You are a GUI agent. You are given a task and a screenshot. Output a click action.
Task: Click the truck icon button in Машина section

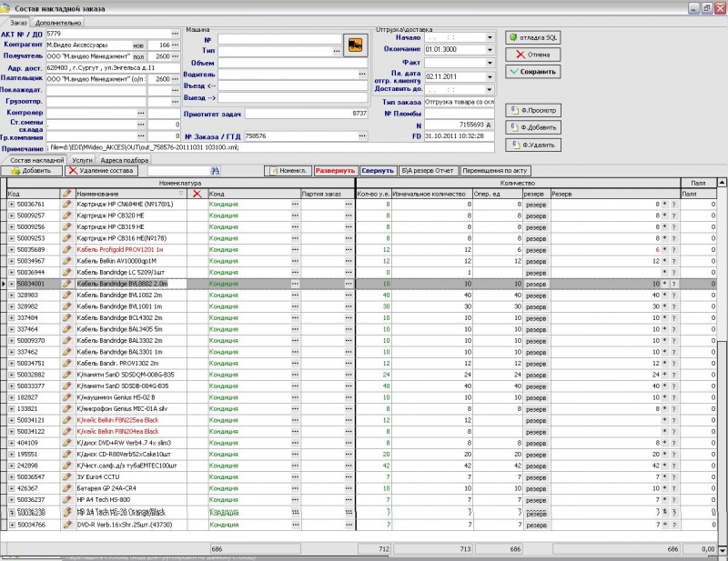click(353, 45)
